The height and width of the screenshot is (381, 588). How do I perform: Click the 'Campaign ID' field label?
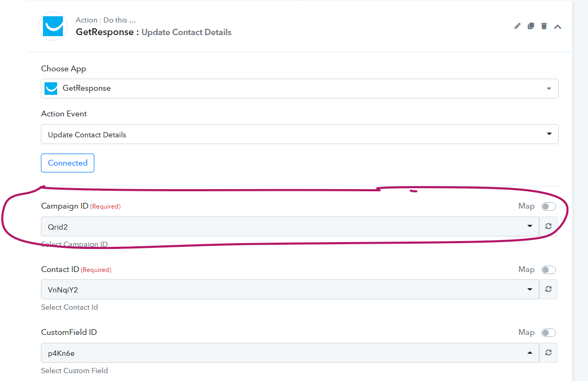(x=64, y=206)
